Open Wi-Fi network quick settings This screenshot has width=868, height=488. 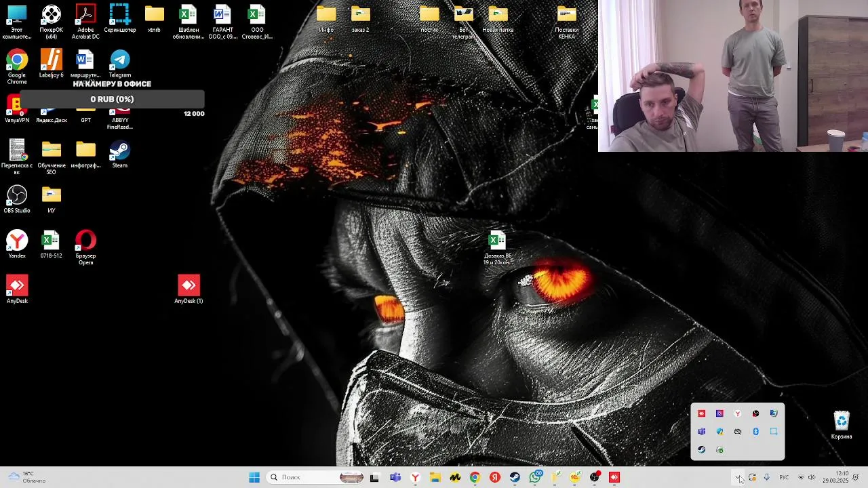(x=801, y=477)
